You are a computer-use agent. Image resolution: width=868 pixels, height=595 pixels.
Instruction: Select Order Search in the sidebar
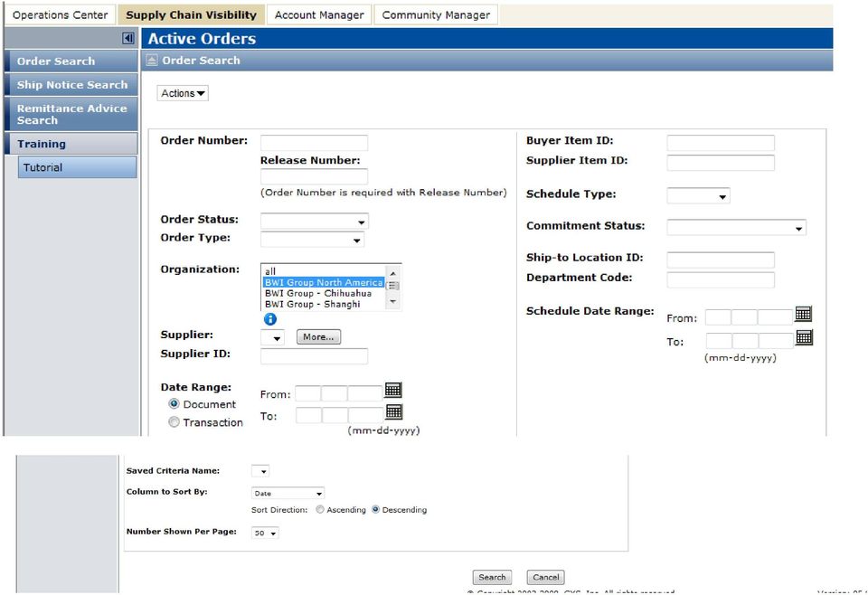(x=71, y=61)
